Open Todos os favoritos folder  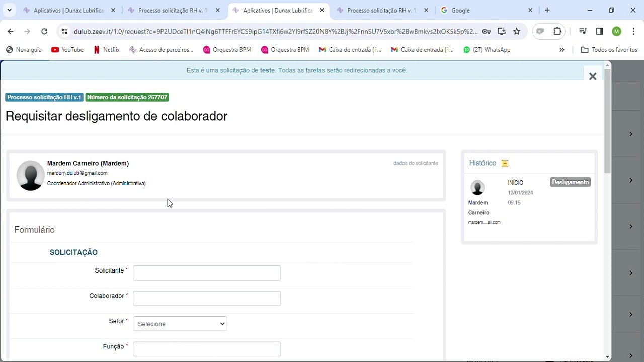point(609,50)
